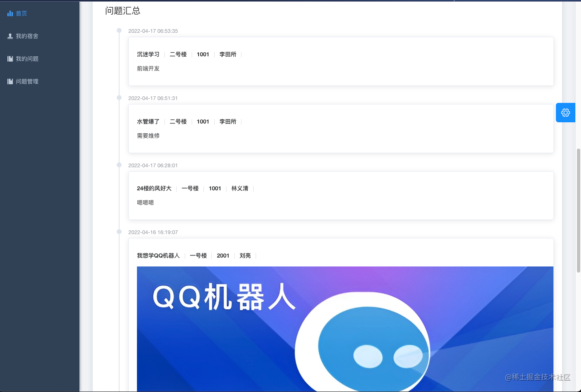Open the 问题管理 sidebar menu item

pyautogui.click(x=40, y=81)
